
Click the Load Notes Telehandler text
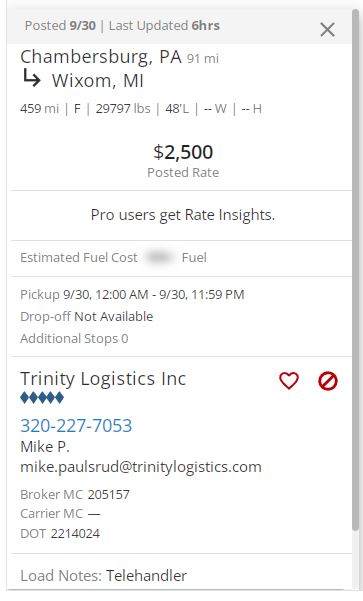point(103,576)
